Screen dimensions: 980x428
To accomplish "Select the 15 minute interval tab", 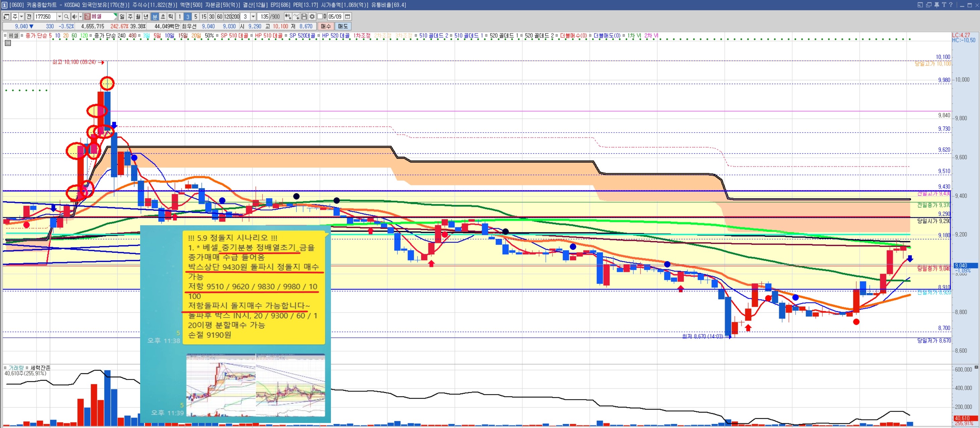I will pyautogui.click(x=204, y=17).
